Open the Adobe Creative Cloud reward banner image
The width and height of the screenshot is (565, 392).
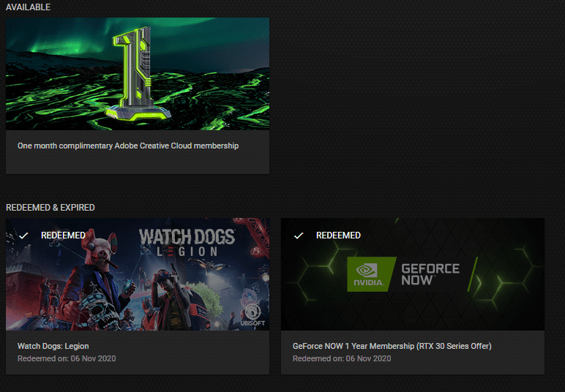[138, 74]
